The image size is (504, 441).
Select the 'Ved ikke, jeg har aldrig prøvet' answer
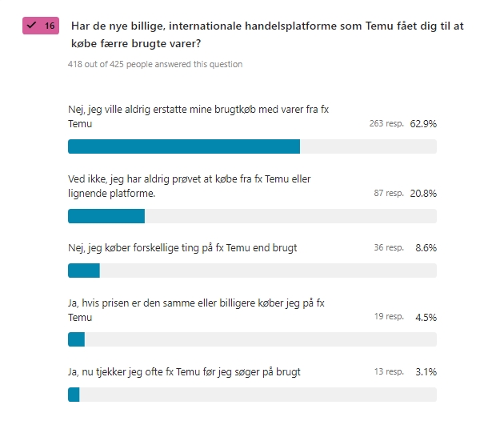point(190,186)
